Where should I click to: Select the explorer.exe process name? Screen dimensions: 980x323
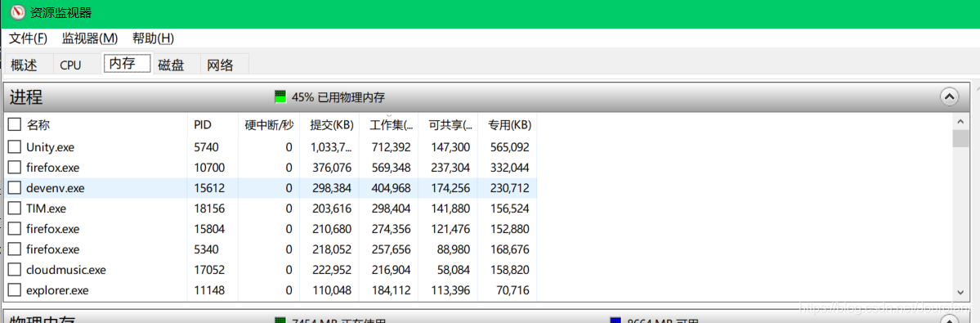click(x=57, y=290)
